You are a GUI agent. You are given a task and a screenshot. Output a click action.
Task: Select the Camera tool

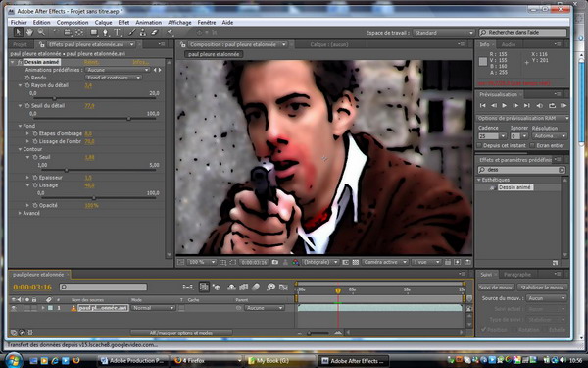point(68,33)
